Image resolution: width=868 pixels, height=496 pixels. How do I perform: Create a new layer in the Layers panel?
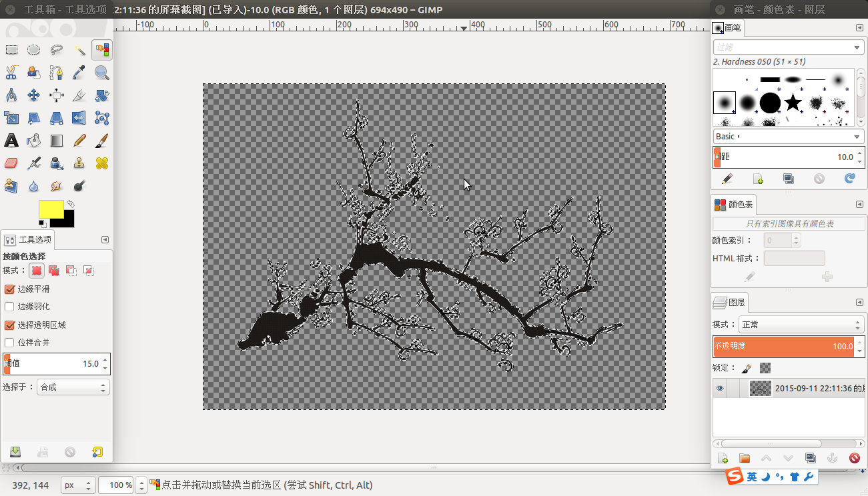click(x=723, y=458)
